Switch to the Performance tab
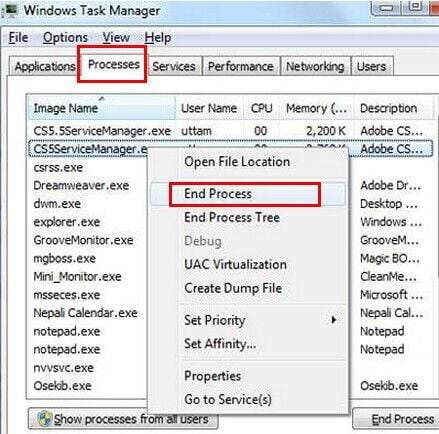This screenshot has height=434, width=439. tap(240, 66)
